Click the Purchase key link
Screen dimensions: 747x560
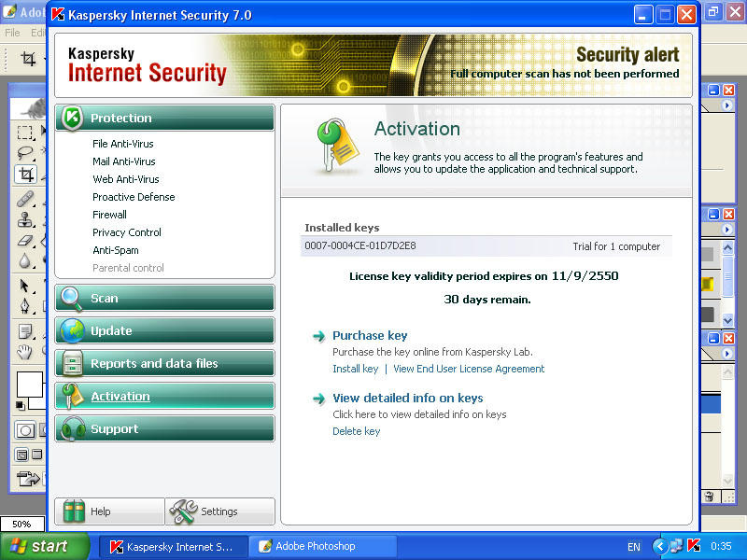click(x=370, y=336)
